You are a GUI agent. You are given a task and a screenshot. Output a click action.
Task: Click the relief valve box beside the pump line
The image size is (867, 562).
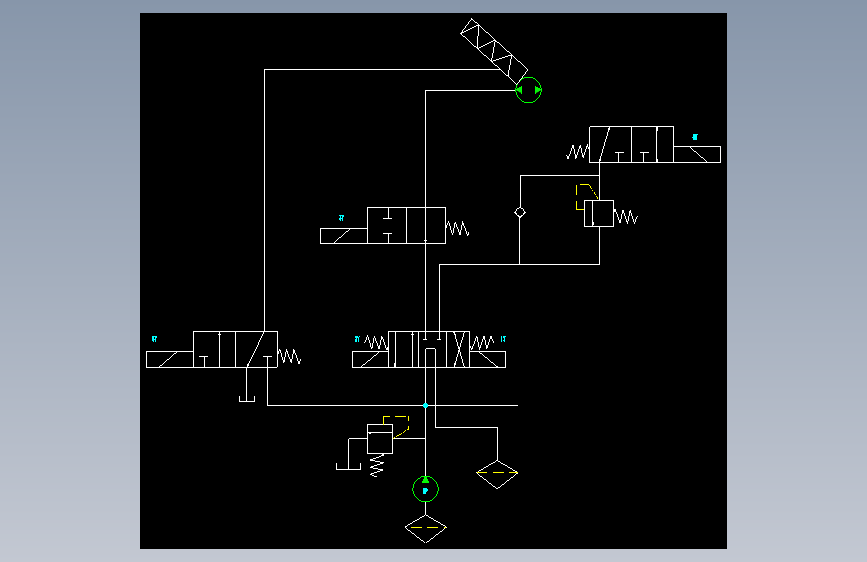[x=380, y=439]
